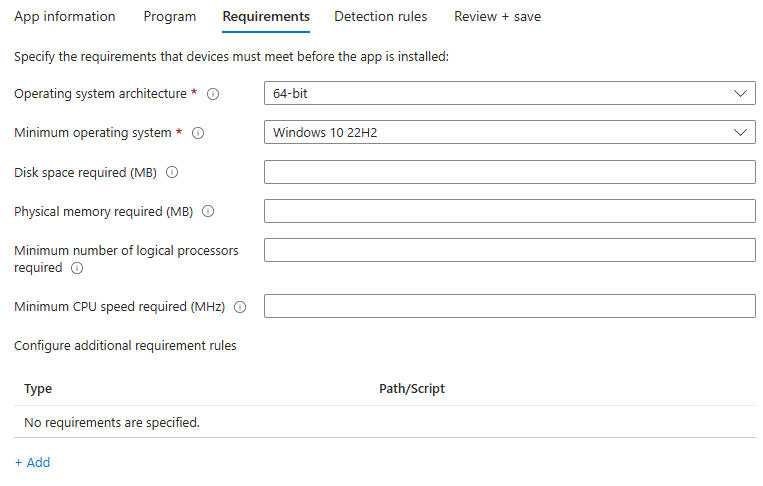Click info icon for logical processors required
This screenshot has height=486, width=763.
pyautogui.click(x=77, y=268)
